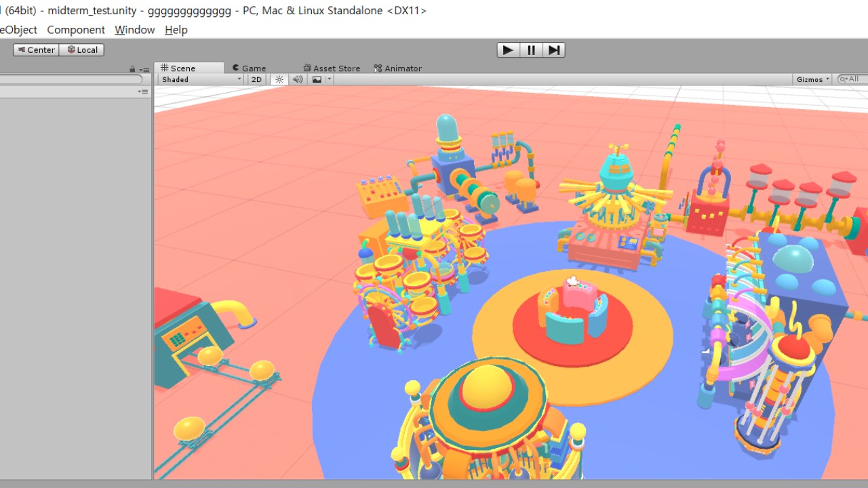Toggle scene effects image icon
The image size is (868, 488).
coord(317,79)
